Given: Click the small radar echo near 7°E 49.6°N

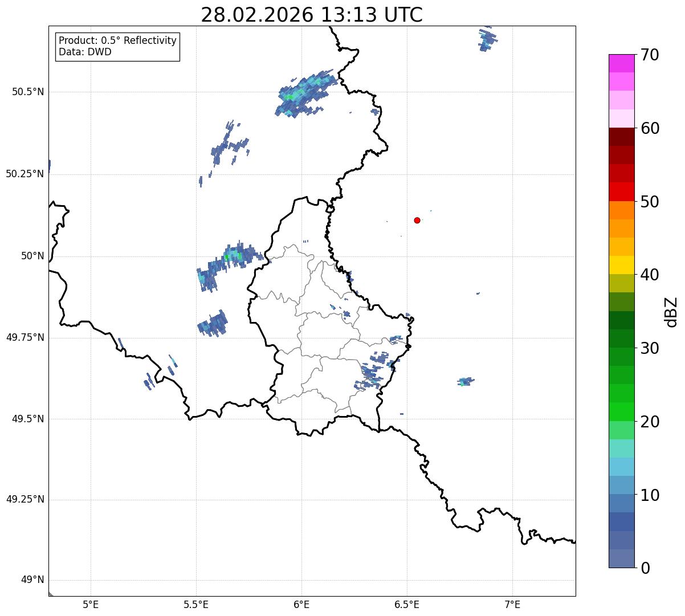Looking at the screenshot, I should [x=466, y=381].
